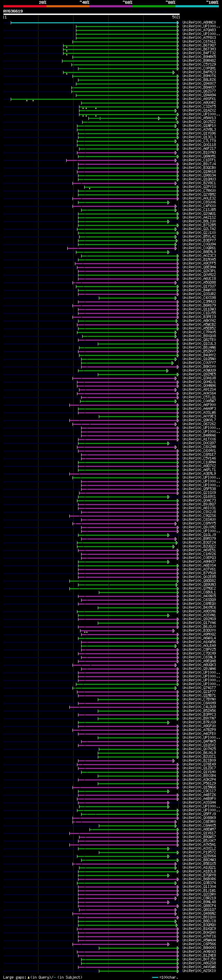Open hit UniRef100_Q1V617

point(199,833)
